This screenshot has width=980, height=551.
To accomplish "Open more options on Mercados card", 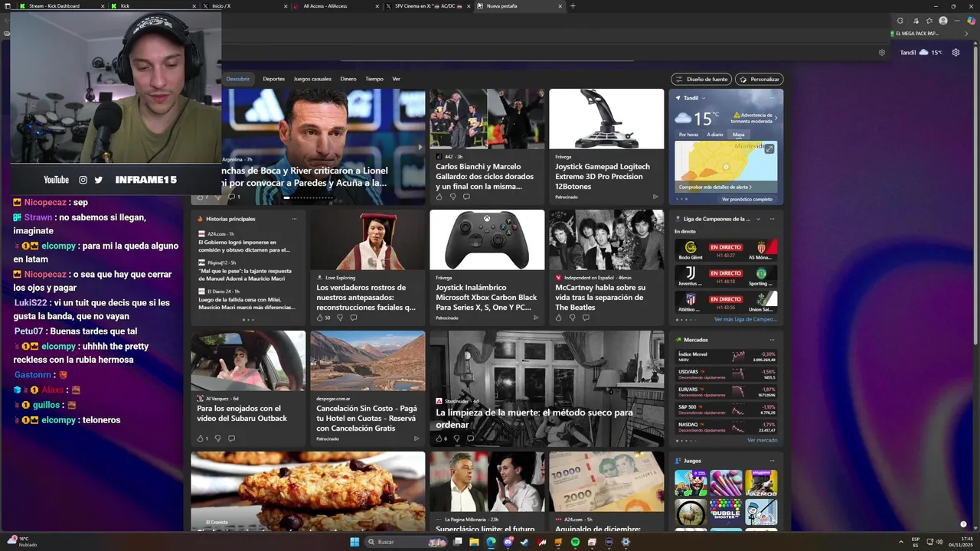I will [x=773, y=340].
